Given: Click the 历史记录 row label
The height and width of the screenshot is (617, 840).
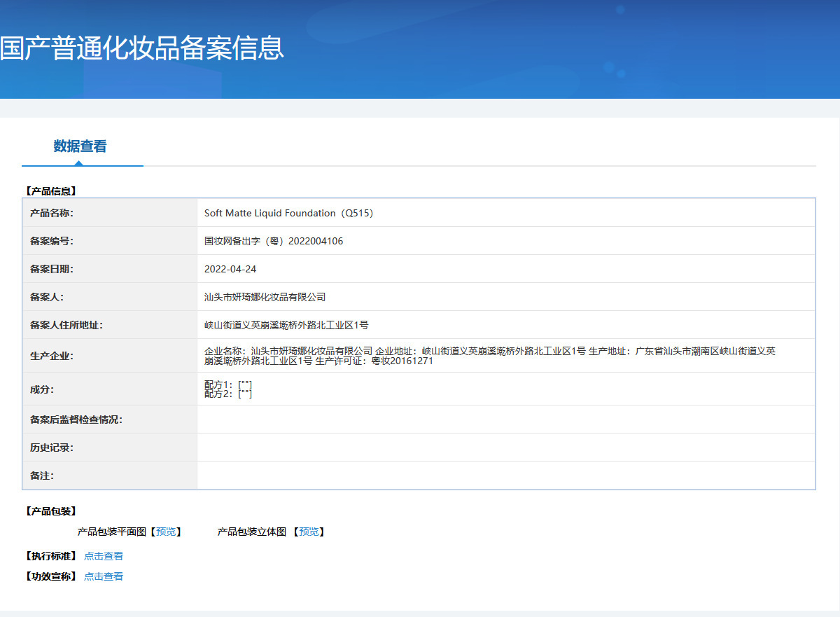Looking at the screenshot, I should (x=52, y=448).
